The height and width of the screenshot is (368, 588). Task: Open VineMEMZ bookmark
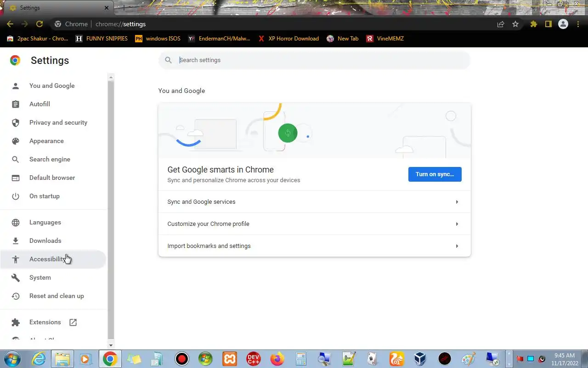[x=385, y=39]
